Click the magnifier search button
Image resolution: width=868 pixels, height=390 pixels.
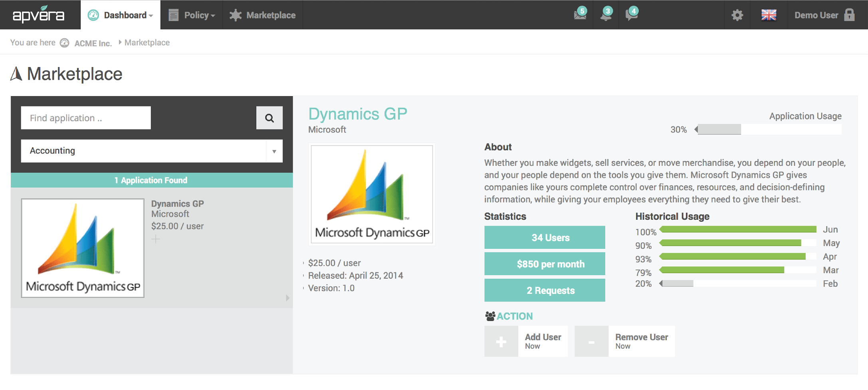point(270,118)
